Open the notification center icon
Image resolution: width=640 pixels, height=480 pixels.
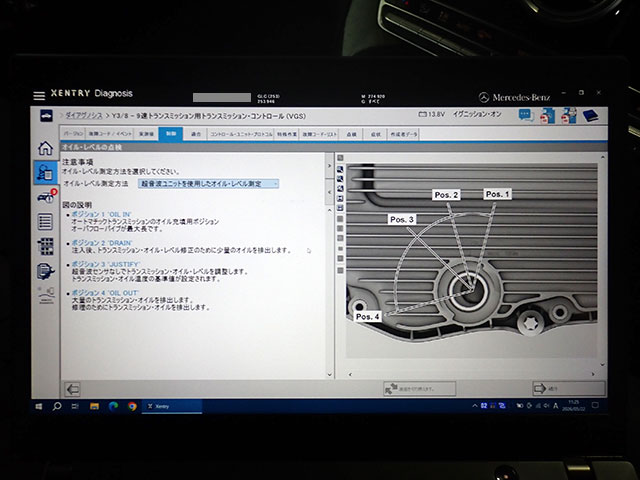(596, 405)
